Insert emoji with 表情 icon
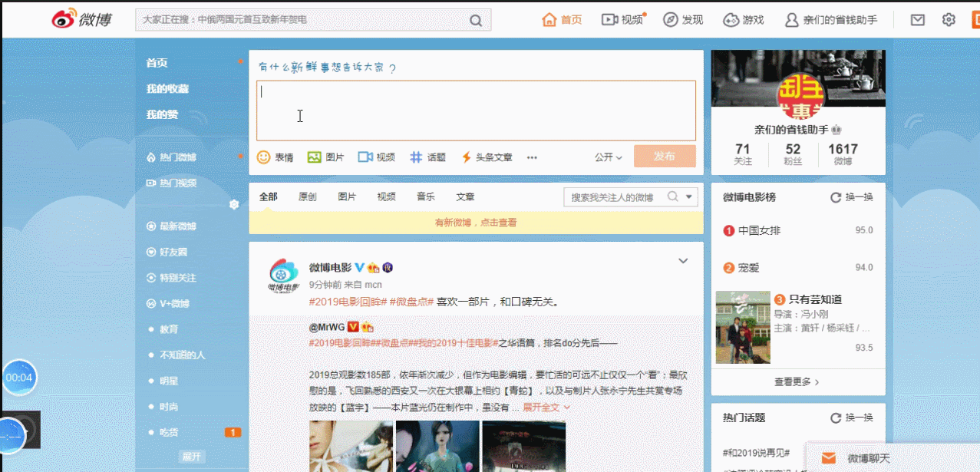The width and height of the screenshot is (980, 472). 275,157
